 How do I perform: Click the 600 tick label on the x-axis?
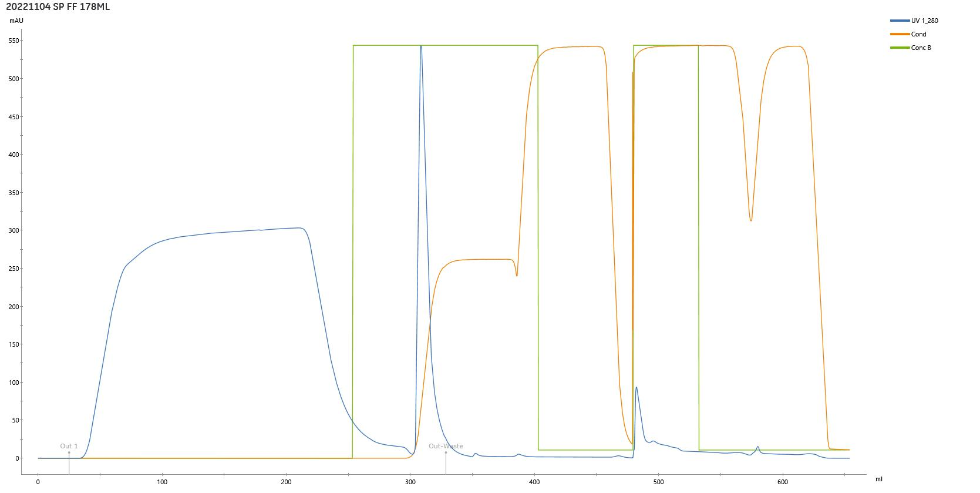click(x=782, y=483)
